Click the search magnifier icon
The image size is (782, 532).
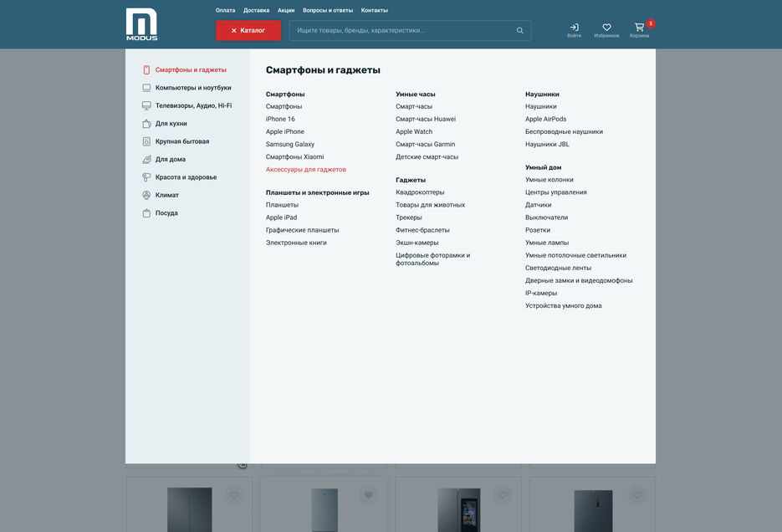(519, 30)
